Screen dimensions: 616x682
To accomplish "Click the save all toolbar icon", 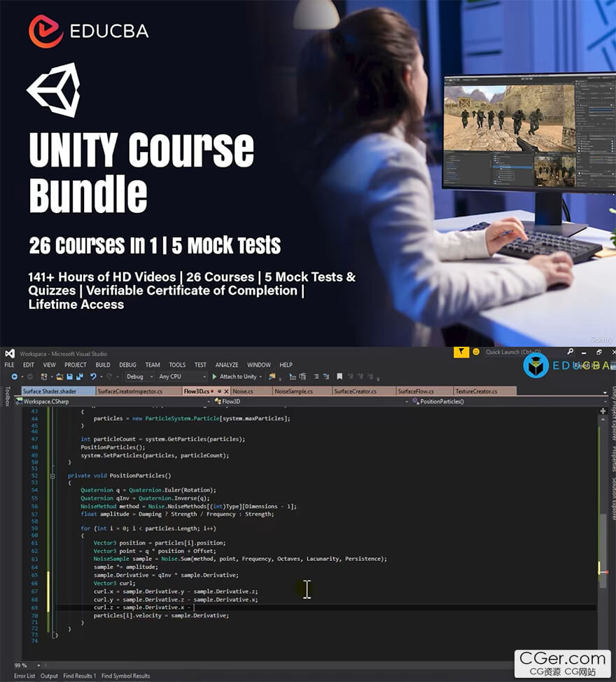I will pyautogui.click(x=80, y=377).
